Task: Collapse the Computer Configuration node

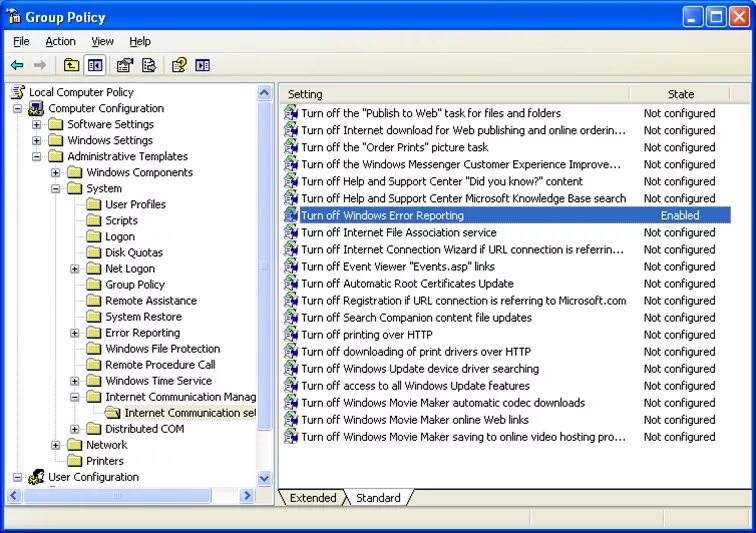Action: pyautogui.click(x=17, y=109)
